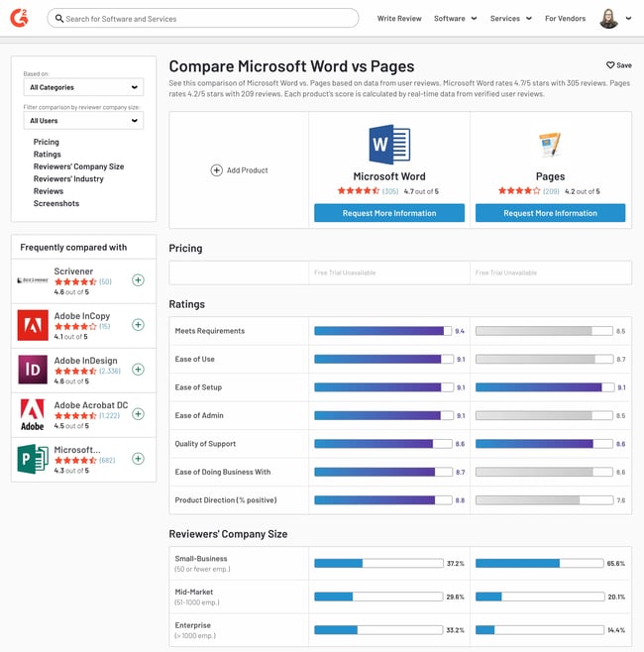Add Adobe InDesign with plus icon
644x652 pixels.
pos(138,370)
